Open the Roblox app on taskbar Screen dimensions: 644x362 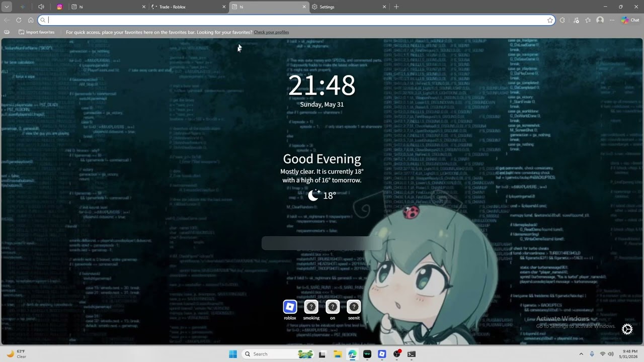pyautogui.click(x=382, y=354)
